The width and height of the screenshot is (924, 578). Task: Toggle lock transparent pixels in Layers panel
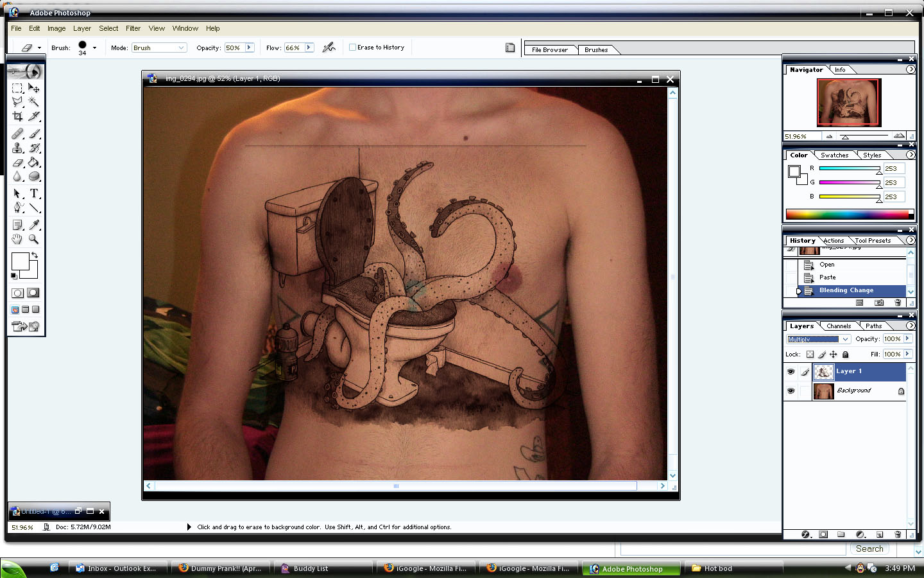point(810,355)
